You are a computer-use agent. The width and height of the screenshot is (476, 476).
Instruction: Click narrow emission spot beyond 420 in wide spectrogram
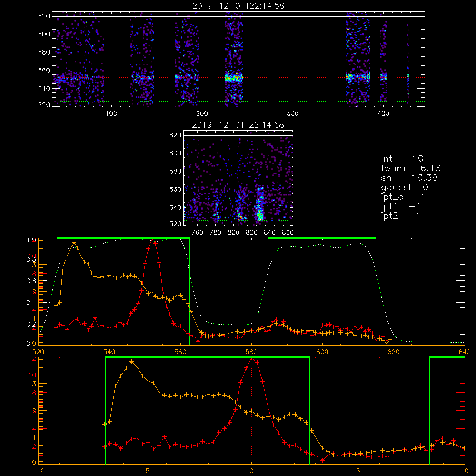click(408, 77)
